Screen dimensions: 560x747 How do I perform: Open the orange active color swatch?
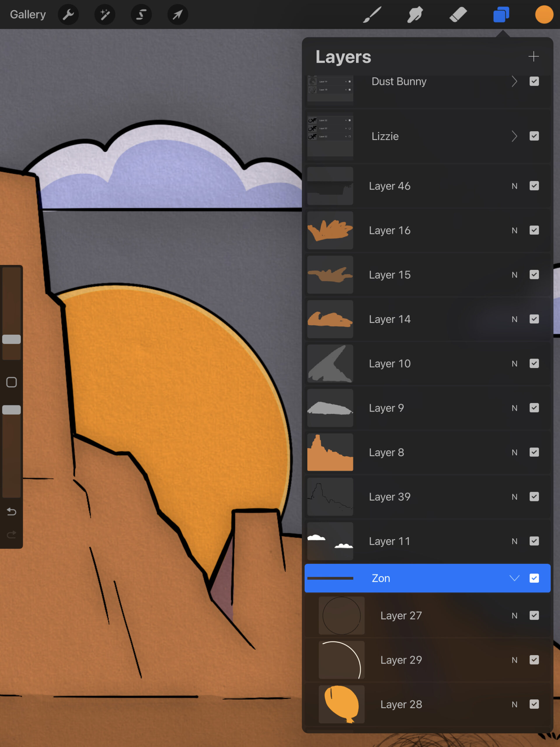(x=544, y=15)
